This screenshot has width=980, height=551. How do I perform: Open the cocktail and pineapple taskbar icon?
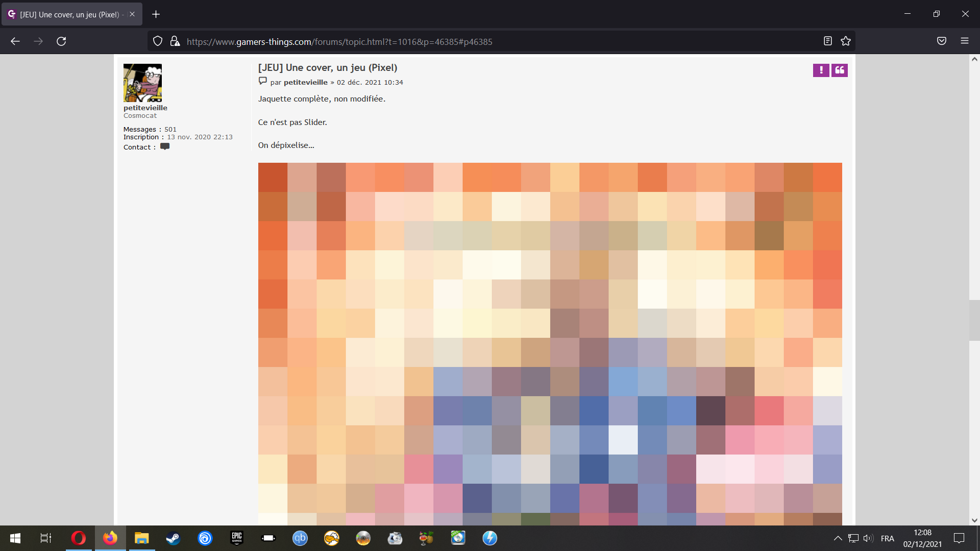tap(427, 538)
